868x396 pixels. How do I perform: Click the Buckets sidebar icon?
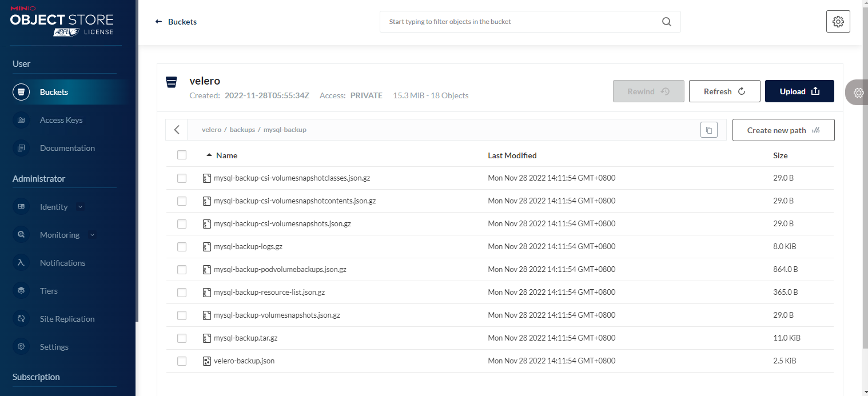coord(21,92)
